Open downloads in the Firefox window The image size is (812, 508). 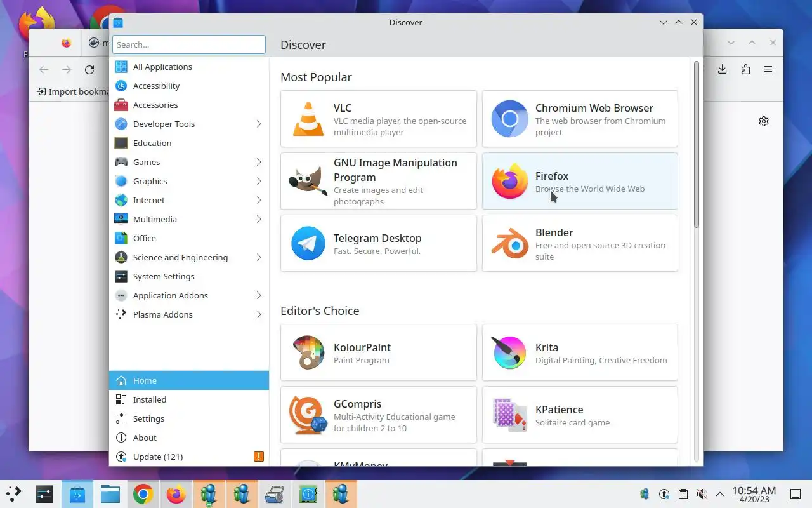click(722, 69)
